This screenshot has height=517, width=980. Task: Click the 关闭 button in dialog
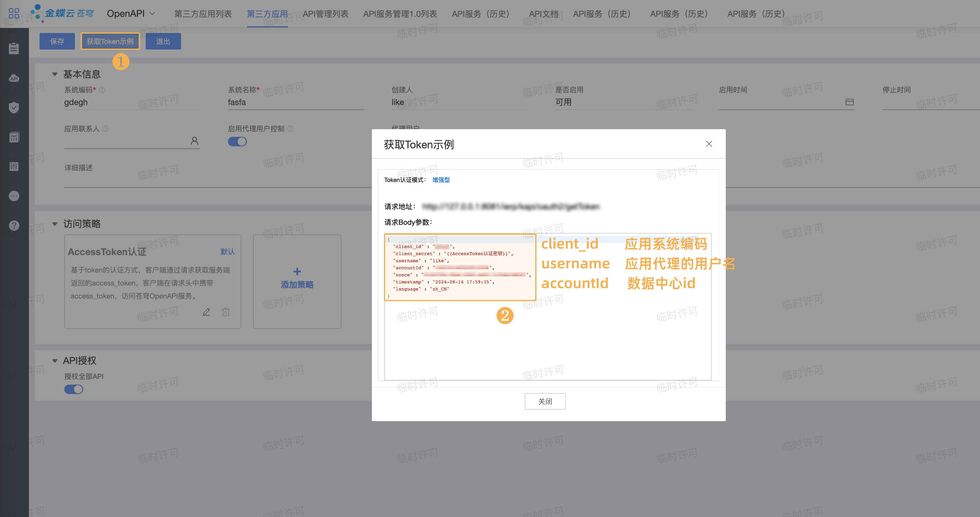(545, 401)
